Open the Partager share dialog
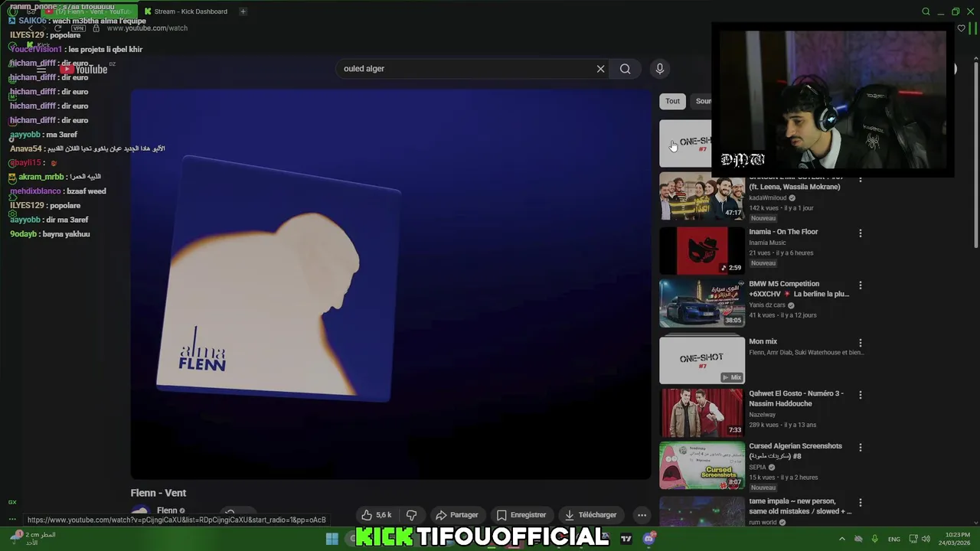Image resolution: width=980 pixels, height=551 pixels. (x=456, y=515)
